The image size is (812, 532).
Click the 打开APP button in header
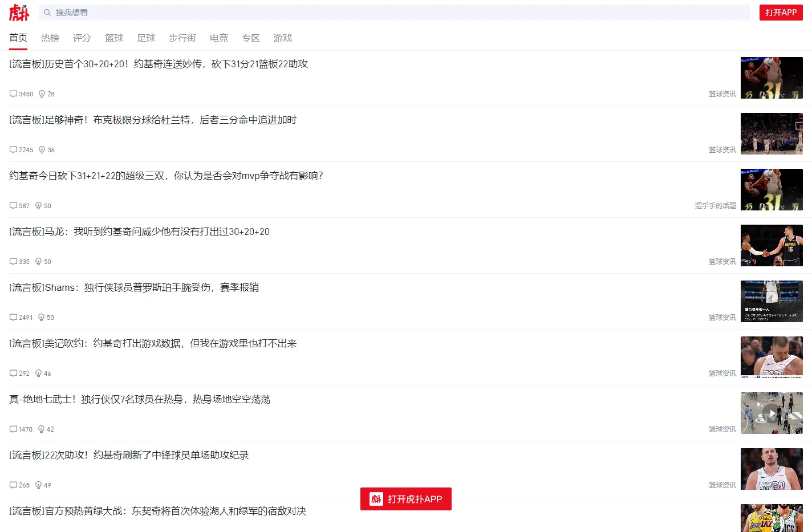tap(781, 13)
